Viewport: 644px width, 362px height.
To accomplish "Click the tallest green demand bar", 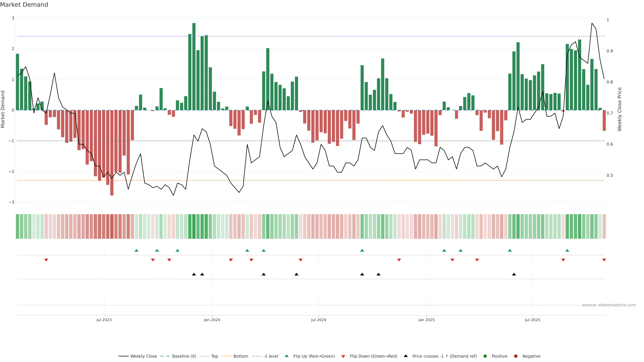I will pyautogui.click(x=194, y=67).
